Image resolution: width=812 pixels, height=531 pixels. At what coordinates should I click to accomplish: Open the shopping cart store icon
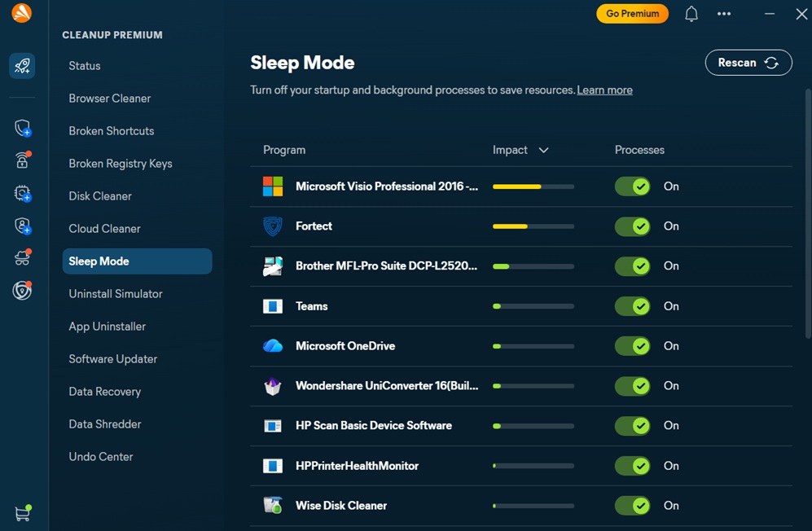[x=23, y=513]
